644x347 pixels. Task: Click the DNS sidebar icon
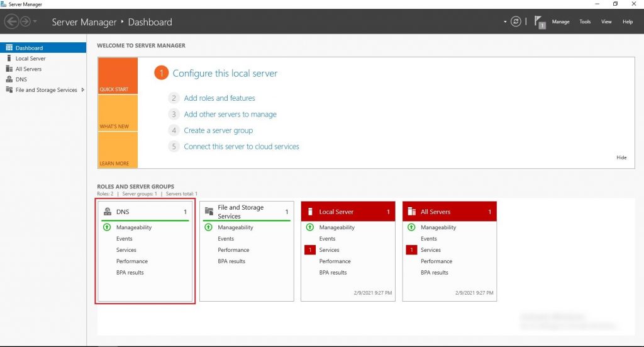[9, 79]
